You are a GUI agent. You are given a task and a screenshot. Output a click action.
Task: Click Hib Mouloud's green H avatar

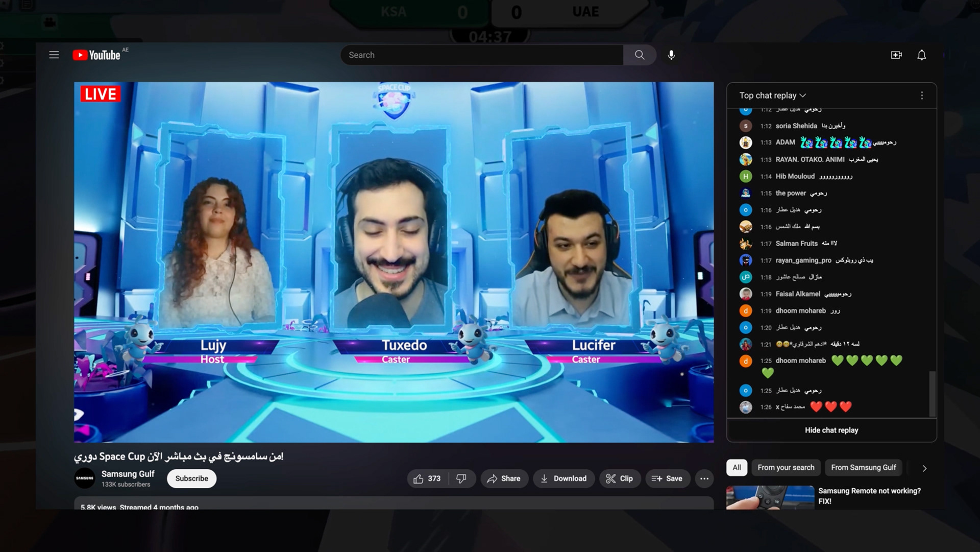(746, 176)
